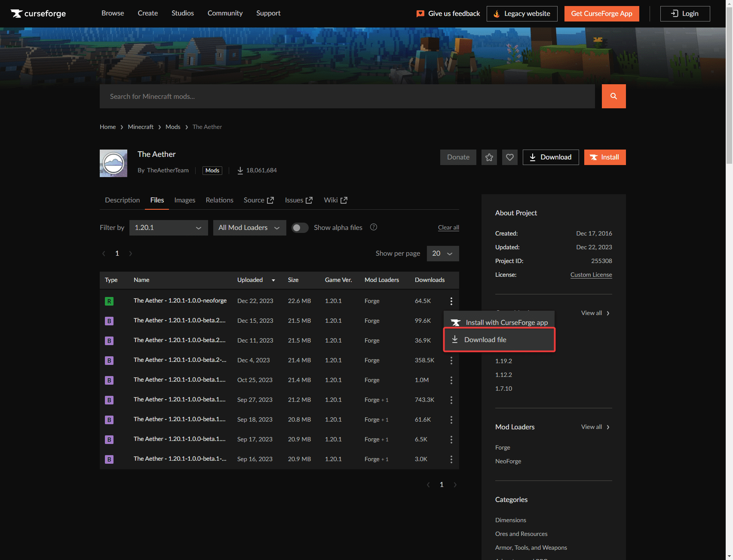
Task: Choose Download file in the context menu
Action: point(499,340)
